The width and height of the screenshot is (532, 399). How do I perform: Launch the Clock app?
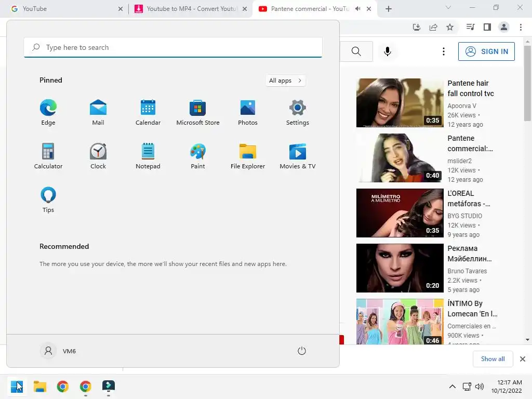coord(98,156)
